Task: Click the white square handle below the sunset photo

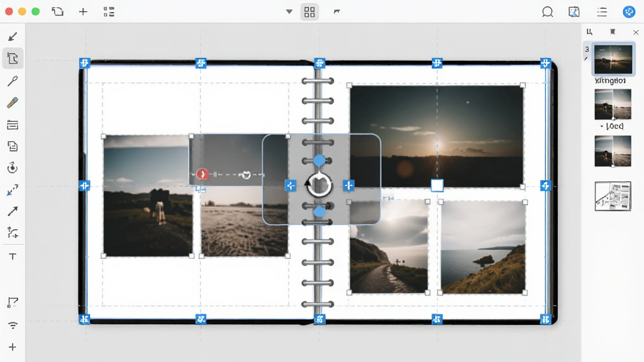Action: [437, 185]
